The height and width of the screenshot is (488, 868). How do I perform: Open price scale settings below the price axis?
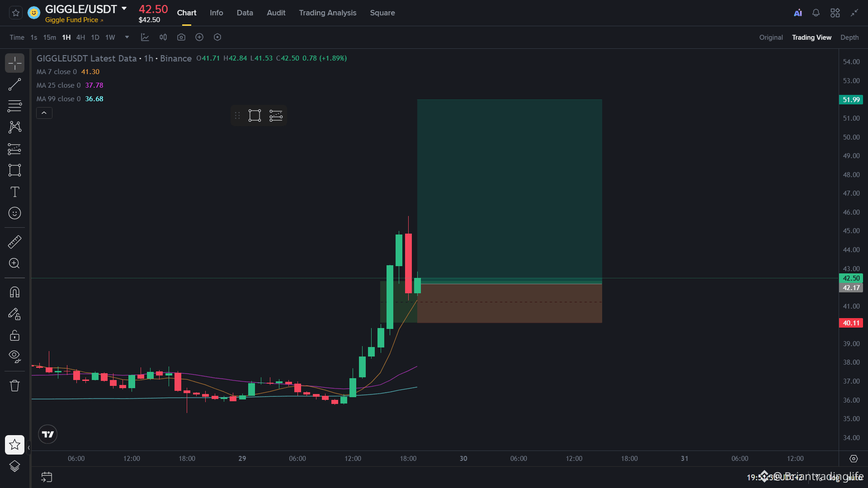[x=854, y=459]
